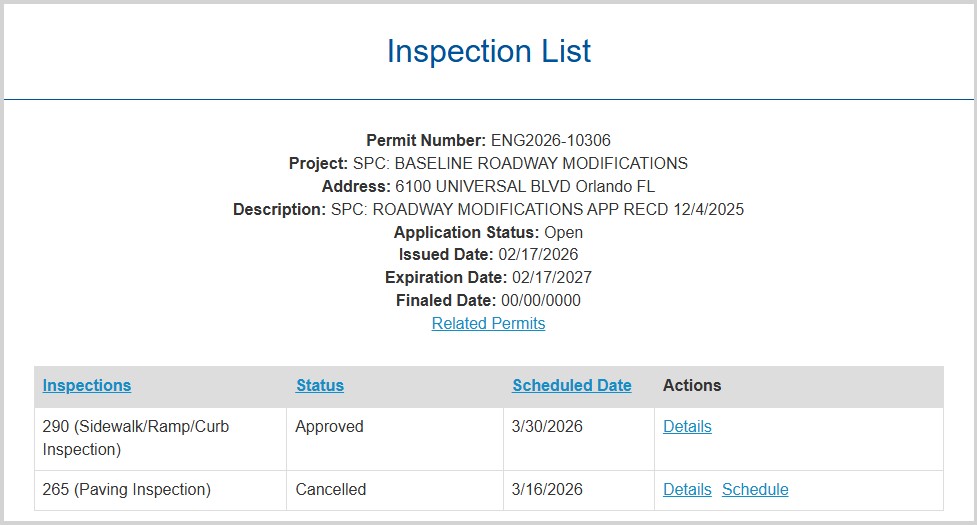Select the 265 Paving Inspection cell
Viewport: 977px width, 525px height.
[x=127, y=489]
